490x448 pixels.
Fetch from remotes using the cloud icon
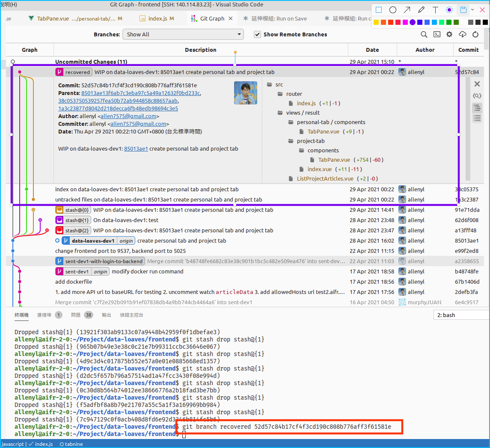tap(462, 35)
